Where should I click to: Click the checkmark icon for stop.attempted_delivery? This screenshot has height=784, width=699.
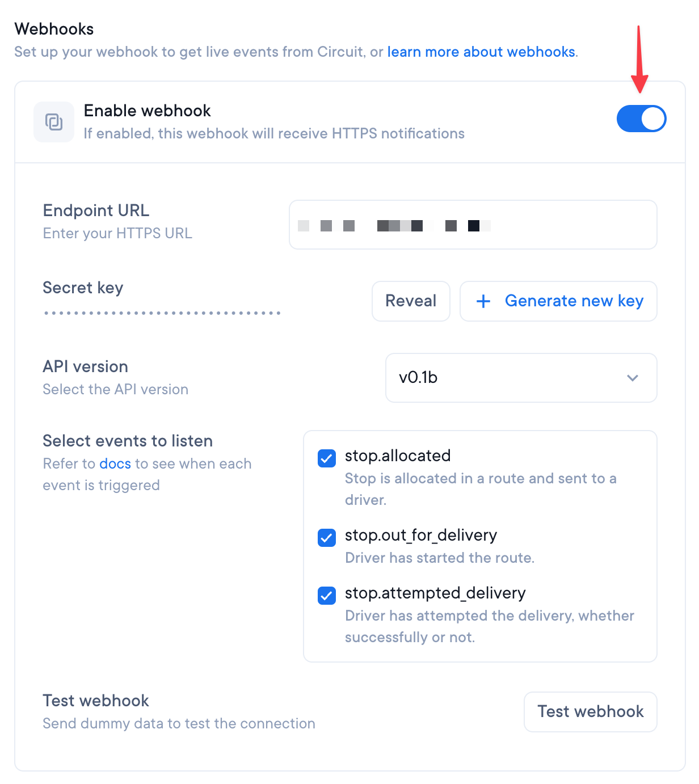(x=326, y=596)
